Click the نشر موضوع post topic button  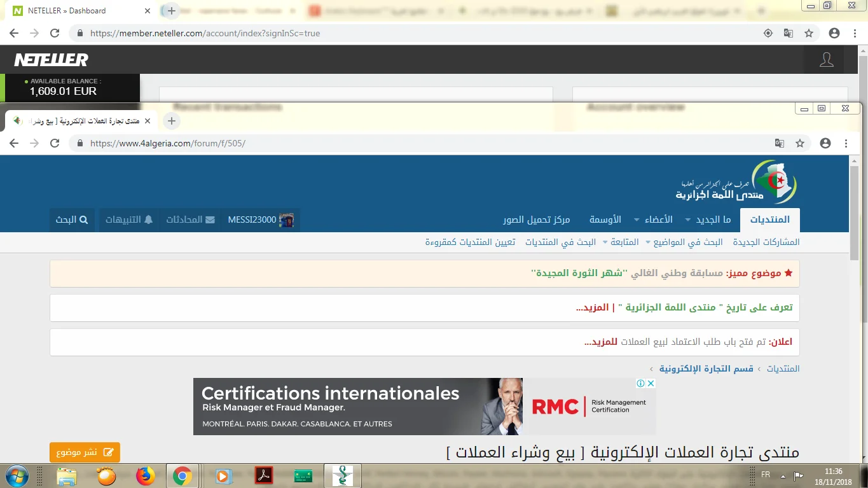tap(85, 452)
